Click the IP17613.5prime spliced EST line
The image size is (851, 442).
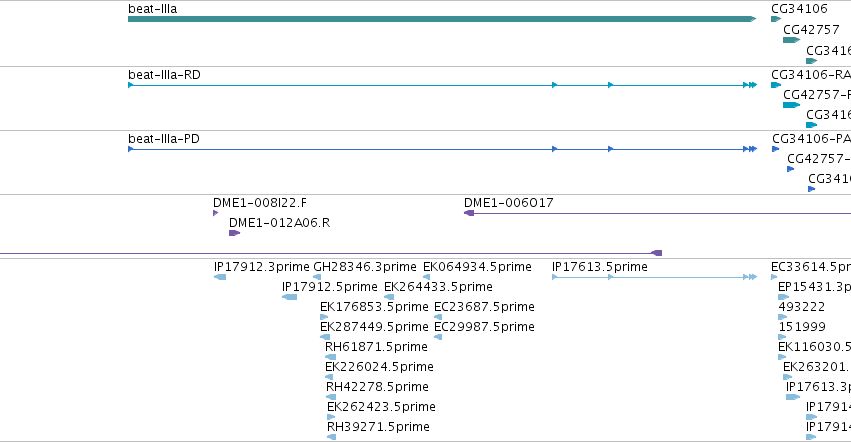point(655,277)
